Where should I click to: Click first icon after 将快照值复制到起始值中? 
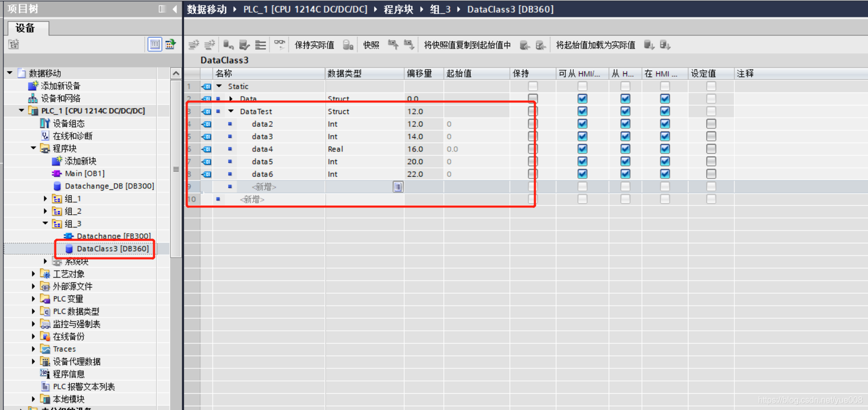coord(525,45)
